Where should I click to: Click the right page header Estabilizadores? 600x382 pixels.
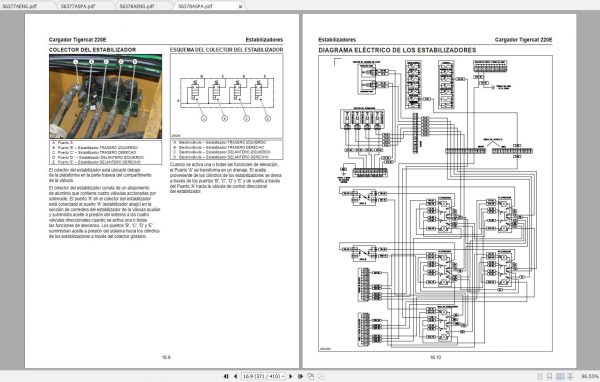pyautogui.click(x=337, y=39)
